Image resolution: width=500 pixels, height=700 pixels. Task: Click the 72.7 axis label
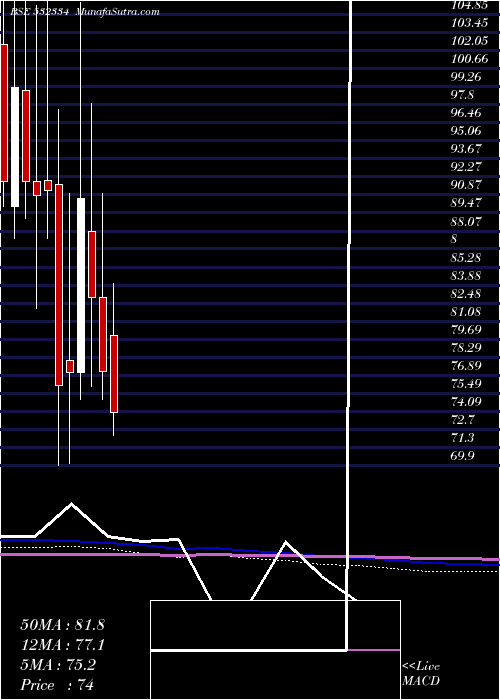tap(462, 420)
